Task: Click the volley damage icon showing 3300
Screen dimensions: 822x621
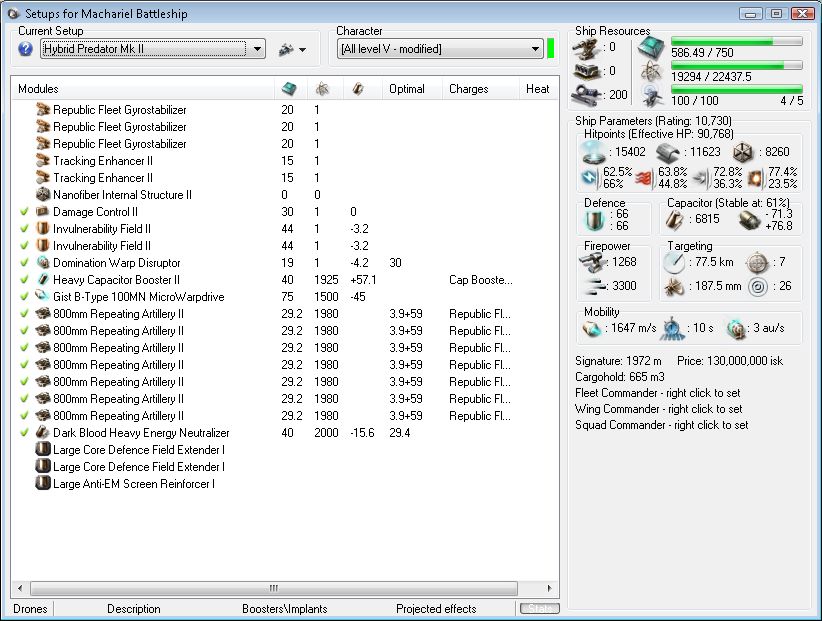Action: pyautogui.click(x=595, y=286)
